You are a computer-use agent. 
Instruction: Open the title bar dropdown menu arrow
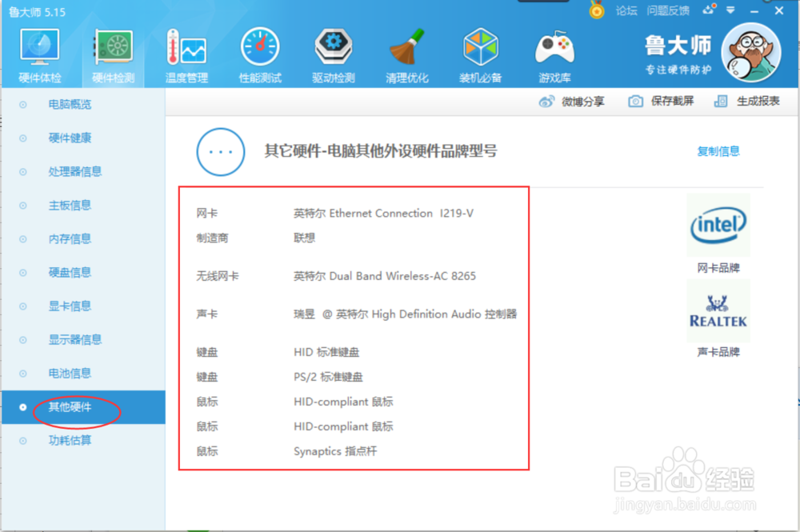[730, 10]
